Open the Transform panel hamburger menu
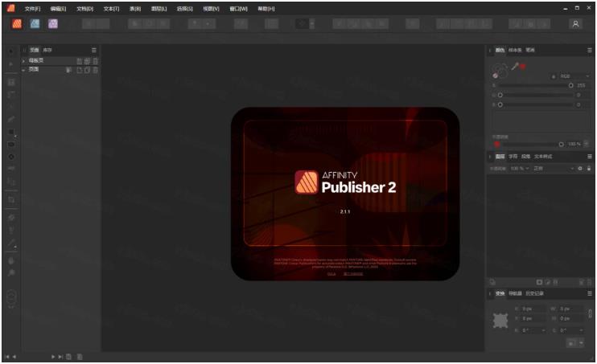The image size is (597, 364). (x=590, y=293)
